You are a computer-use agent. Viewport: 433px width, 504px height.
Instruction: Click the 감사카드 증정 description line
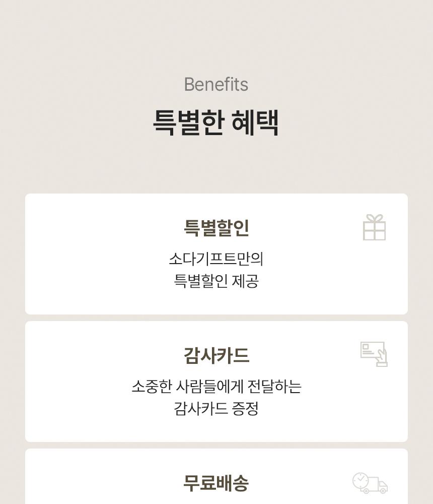coord(216,409)
